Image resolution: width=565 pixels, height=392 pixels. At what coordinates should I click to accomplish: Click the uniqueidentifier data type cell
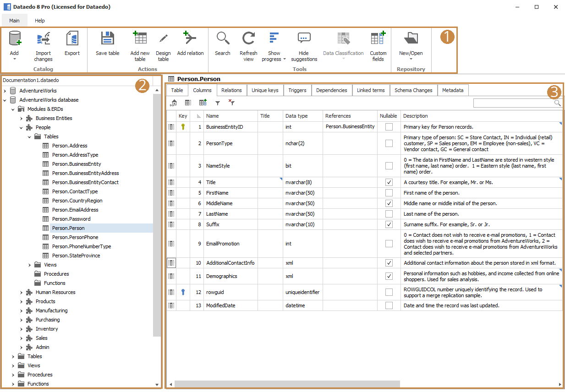tap(302, 292)
